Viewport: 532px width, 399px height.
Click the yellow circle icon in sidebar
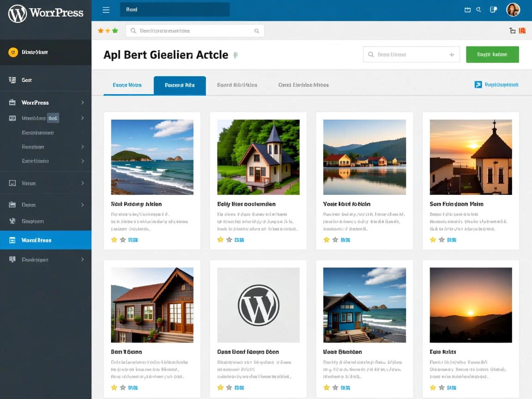(13, 52)
